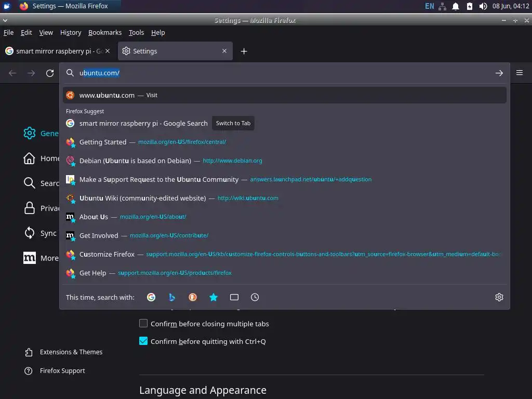532x399 pixels.
Task: Open the View menu
Action: (x=46, y=33)
